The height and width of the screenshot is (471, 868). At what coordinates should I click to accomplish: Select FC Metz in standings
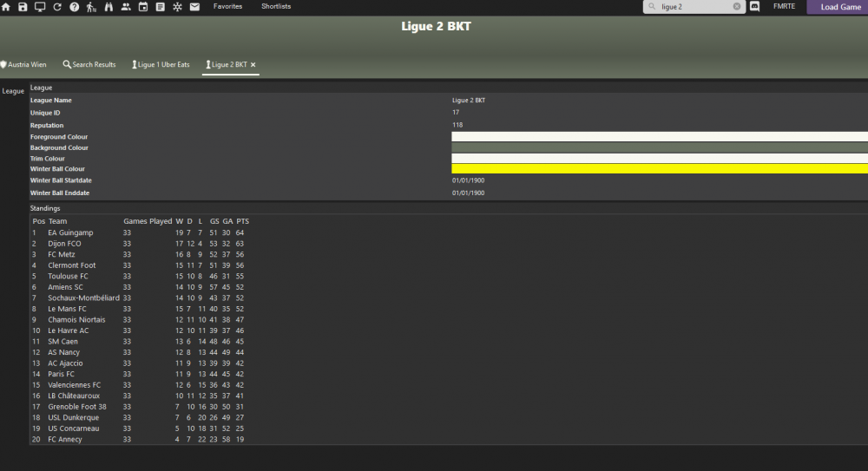62,255
